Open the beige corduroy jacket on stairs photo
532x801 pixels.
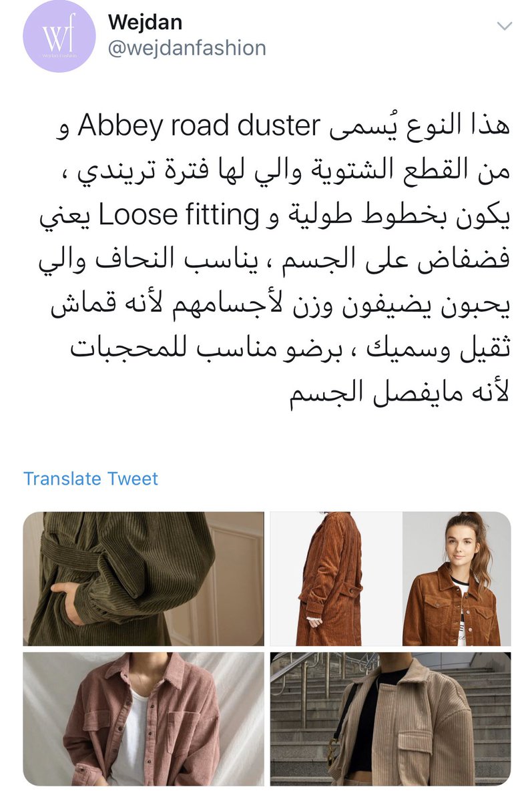[x=390, y=718]
